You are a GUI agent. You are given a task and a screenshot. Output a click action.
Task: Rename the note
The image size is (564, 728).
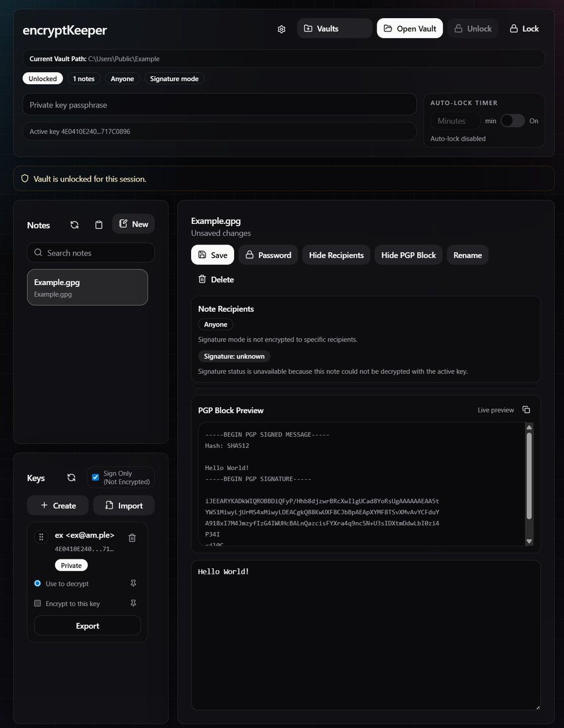click(x=468, y=255)
